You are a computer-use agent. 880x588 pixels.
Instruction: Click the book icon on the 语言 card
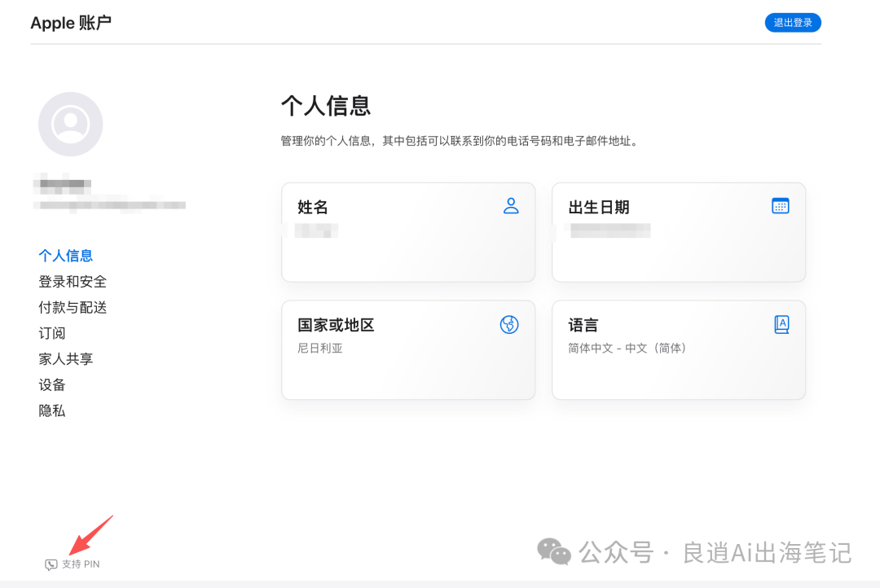click(x=781, y=324)
